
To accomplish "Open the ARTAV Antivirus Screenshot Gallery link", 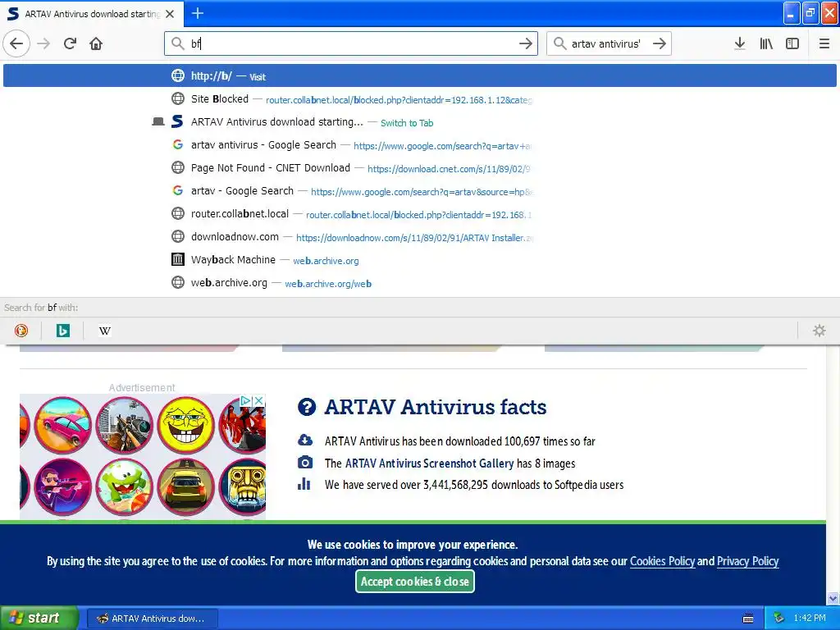I will (429, 463).
